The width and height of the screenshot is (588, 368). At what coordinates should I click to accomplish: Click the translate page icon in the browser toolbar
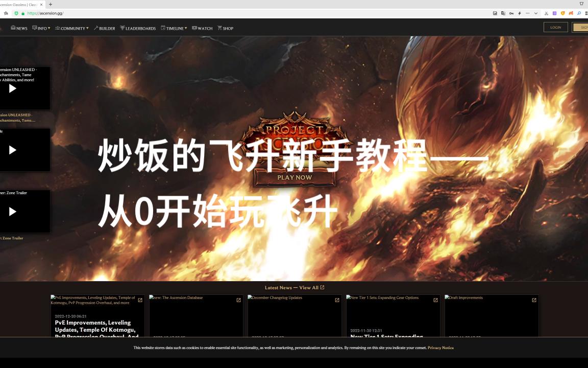(x=503, y=13)
